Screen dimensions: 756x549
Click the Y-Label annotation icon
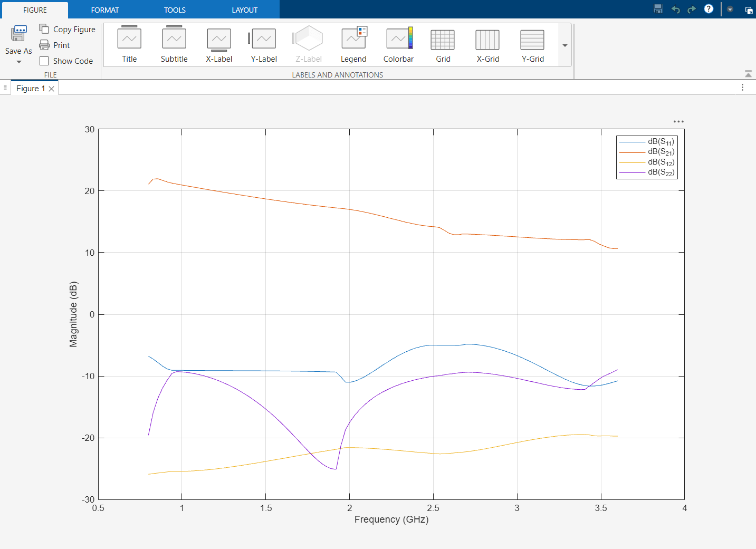pos(263,44)
